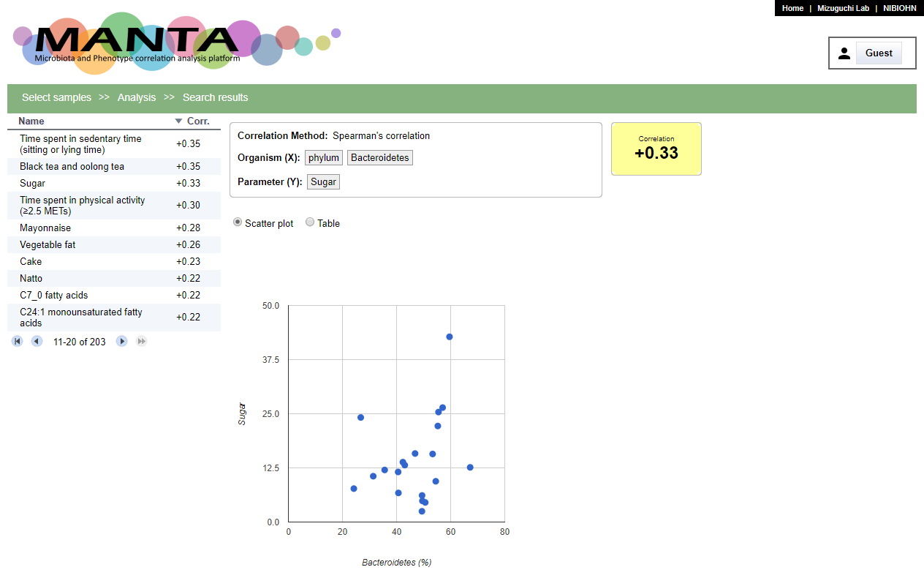Select the C7_0 fatty acids row
Image resolution: width=924 pixels, height=578 pixels.
point(114,295)
